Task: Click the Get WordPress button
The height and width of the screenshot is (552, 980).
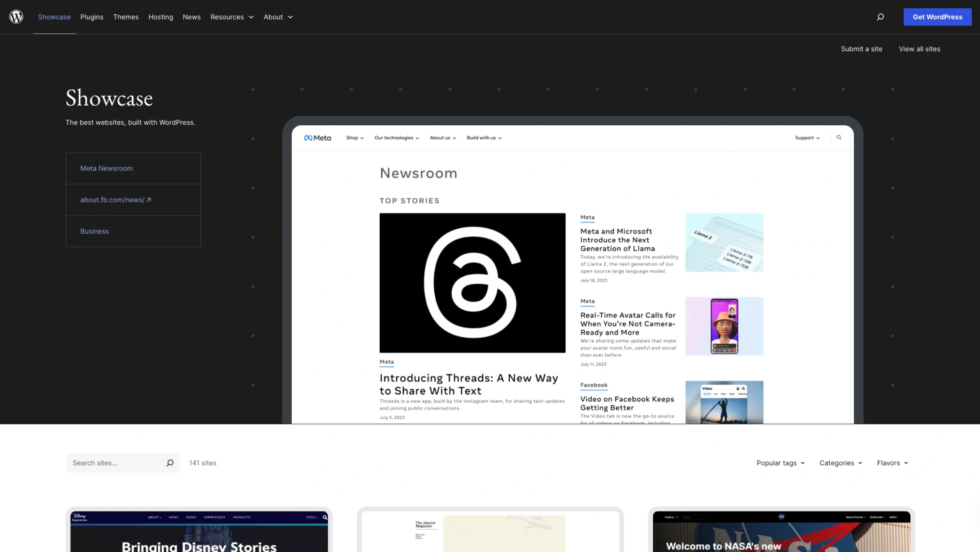Action: 938,17
